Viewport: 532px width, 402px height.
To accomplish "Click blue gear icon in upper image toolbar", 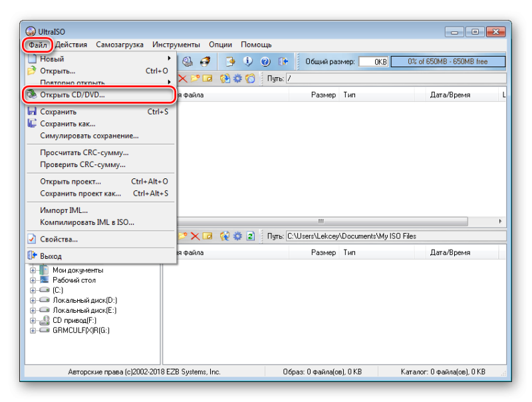I will (237, 79).
